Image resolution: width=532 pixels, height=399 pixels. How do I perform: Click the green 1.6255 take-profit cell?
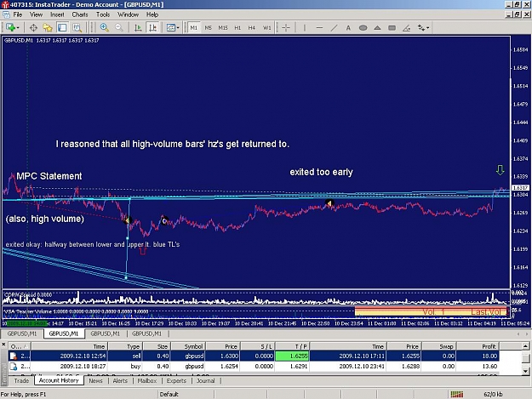(292, 356)
